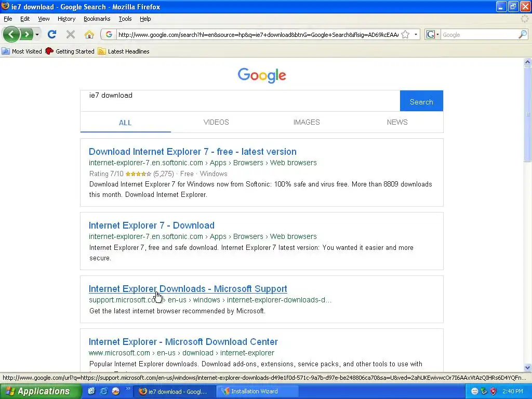
Task: Click the Most Visited folder icon
Action: [x=5, y=51]
